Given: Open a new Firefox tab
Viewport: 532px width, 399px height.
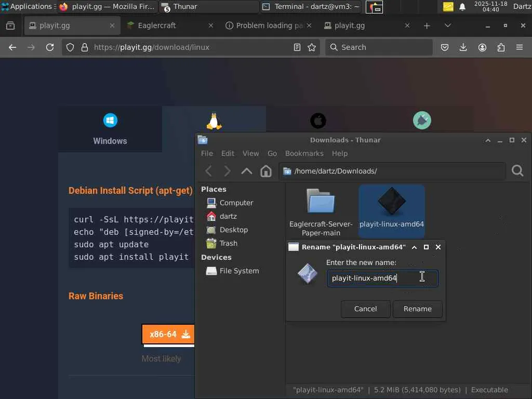Looking at the screenshot, I should click(x=427, y=26).
